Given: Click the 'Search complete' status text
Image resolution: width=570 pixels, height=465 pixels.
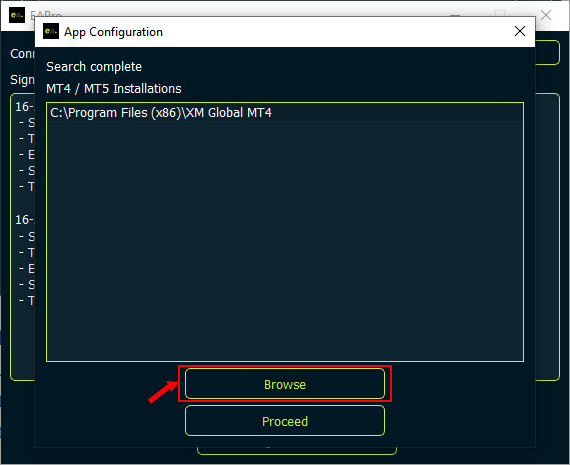Looking at the screenshot, I should [x=94, y=67].
